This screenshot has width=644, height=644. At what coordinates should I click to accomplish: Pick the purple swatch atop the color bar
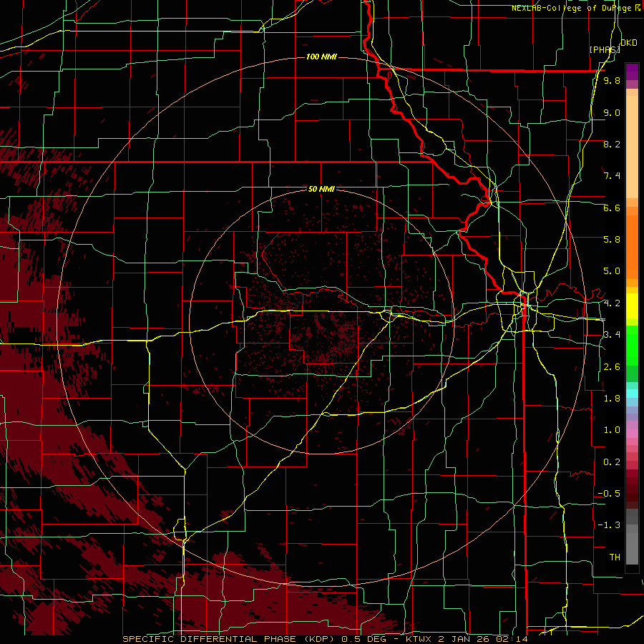click(x=632, y=72)
